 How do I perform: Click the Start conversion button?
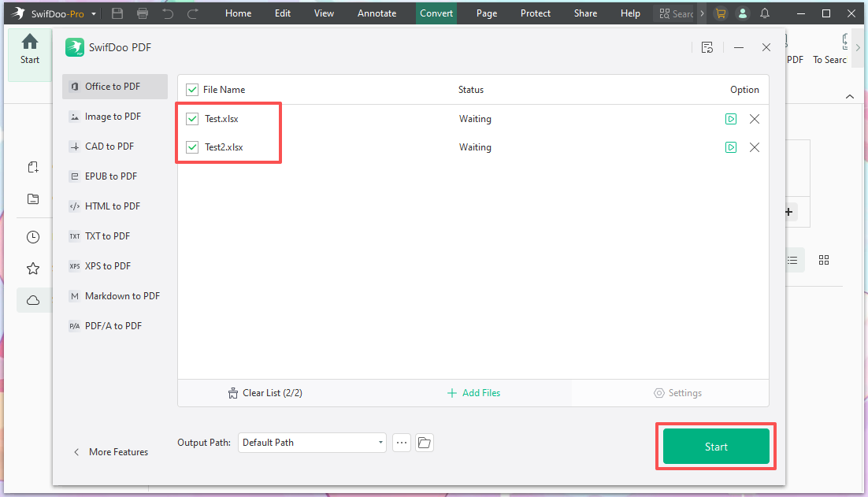click(715, 446)
